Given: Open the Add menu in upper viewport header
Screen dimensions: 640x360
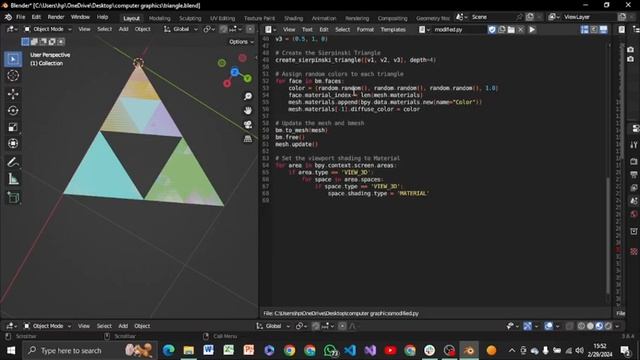Looking at the screenshot, I should (x=123, y=29).
